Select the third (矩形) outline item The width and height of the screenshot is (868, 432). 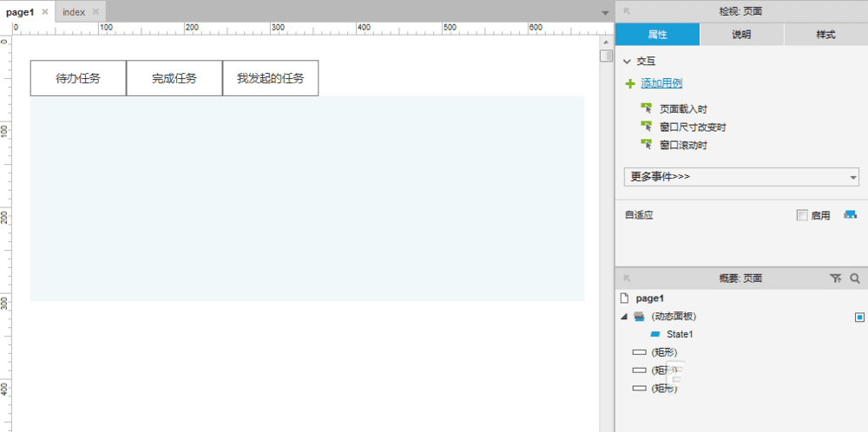tap(664, 389)
